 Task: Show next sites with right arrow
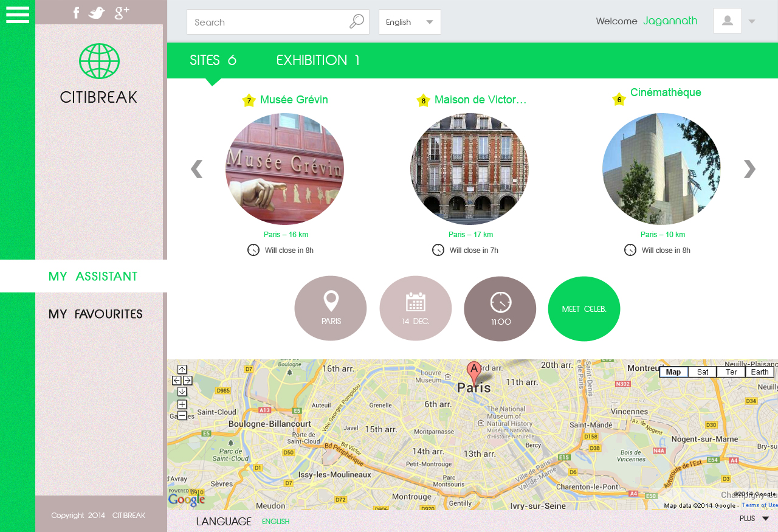tap(749, 169)
